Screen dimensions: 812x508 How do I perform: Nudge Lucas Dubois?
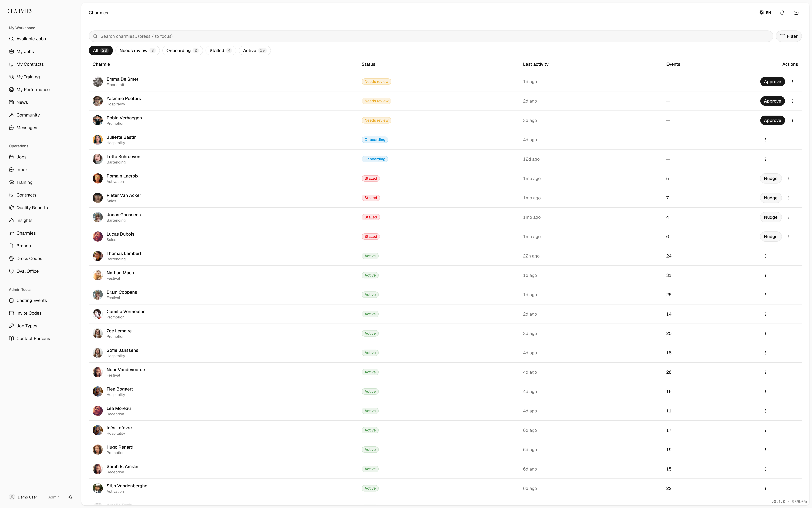pos(770,237)
